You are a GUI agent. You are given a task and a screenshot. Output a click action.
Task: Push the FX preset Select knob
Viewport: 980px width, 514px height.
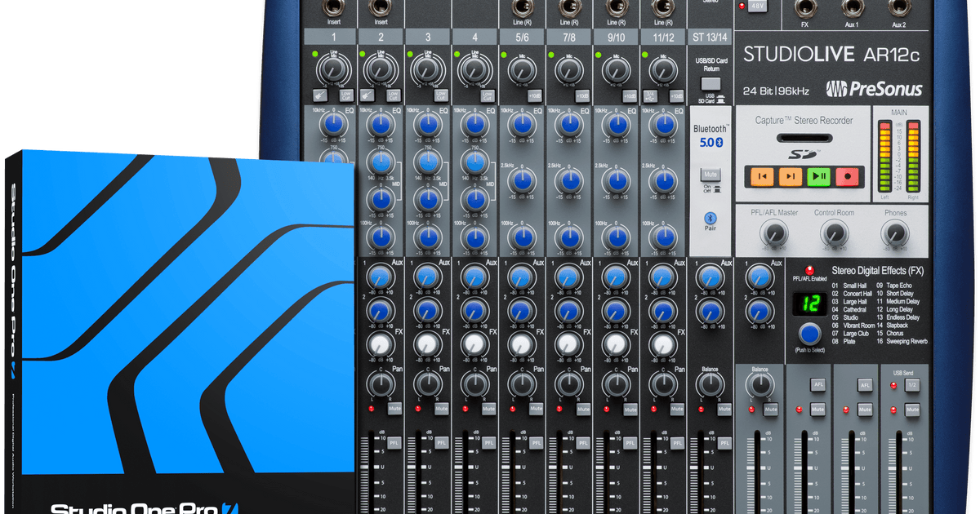click(x=808, y=333)
